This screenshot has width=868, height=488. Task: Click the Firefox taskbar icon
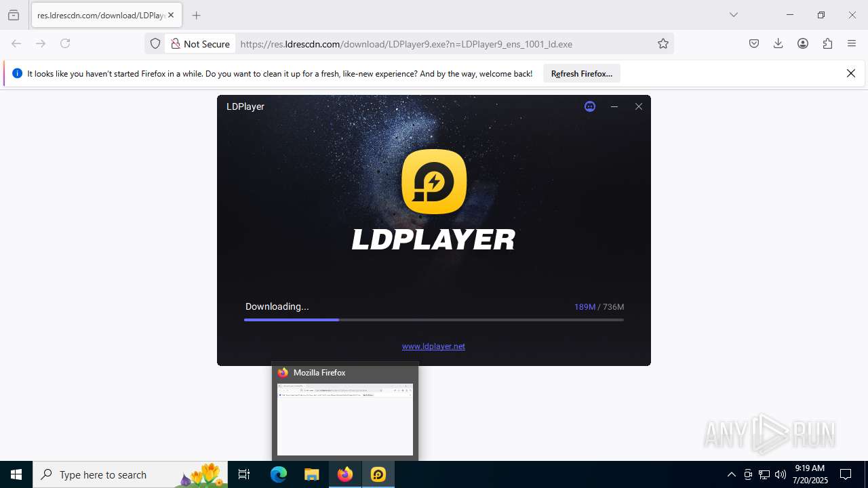(x=345, y=474)
